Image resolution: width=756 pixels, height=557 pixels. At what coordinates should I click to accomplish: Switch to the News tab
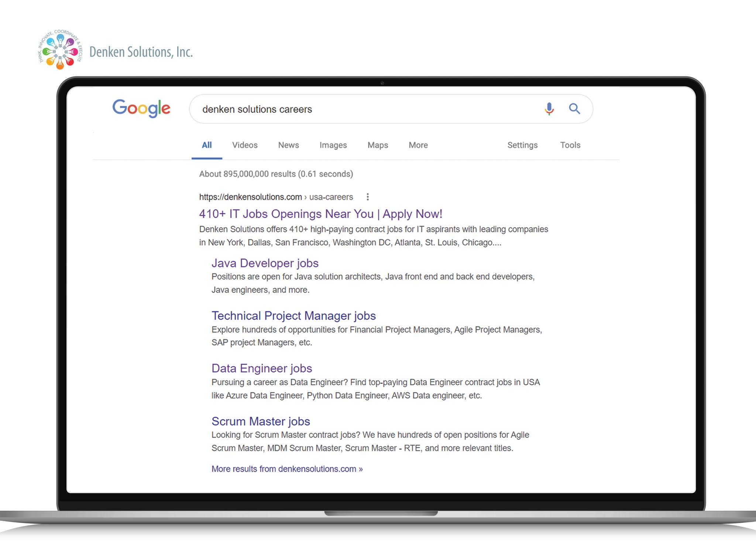[x=289, y=145]
